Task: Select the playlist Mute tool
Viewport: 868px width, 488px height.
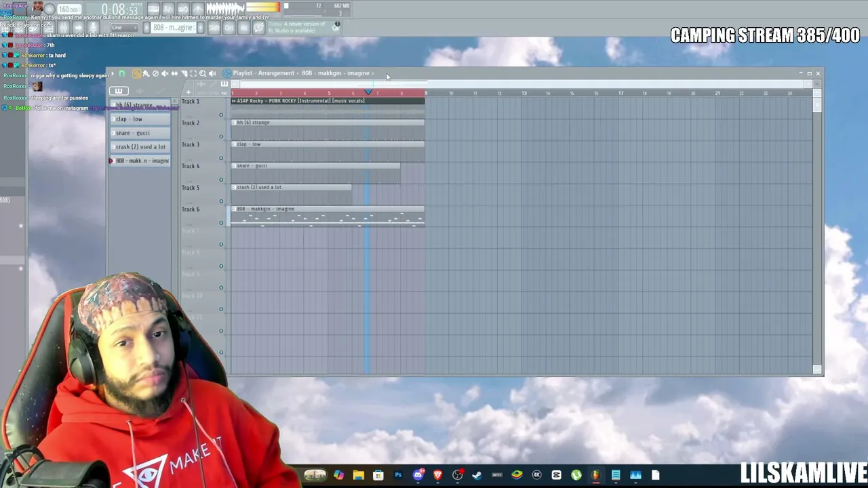Action: tap(165, 73)
